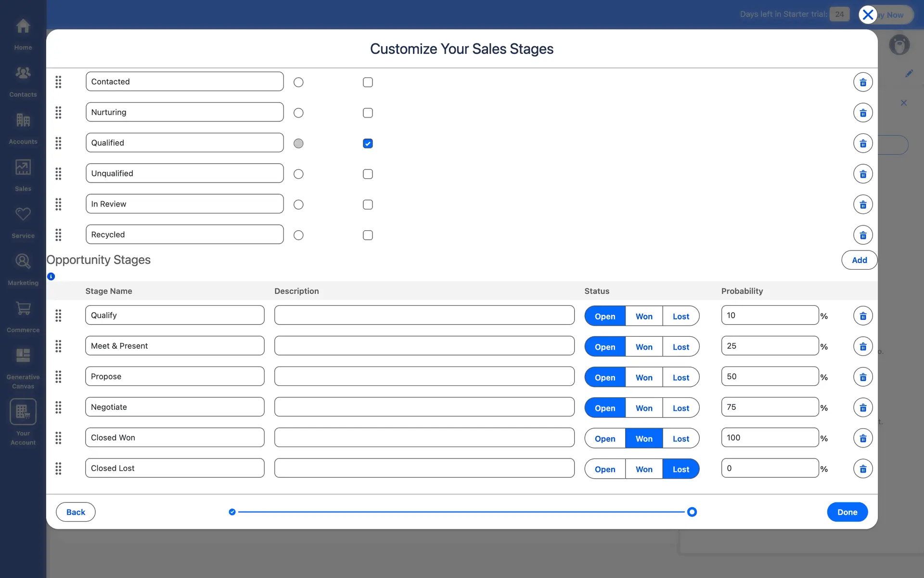The height and width of the screenshot is (578, 924).
Task: Click the Meet & Present description field
Action: pyautogui.click(x=424, y=346)
